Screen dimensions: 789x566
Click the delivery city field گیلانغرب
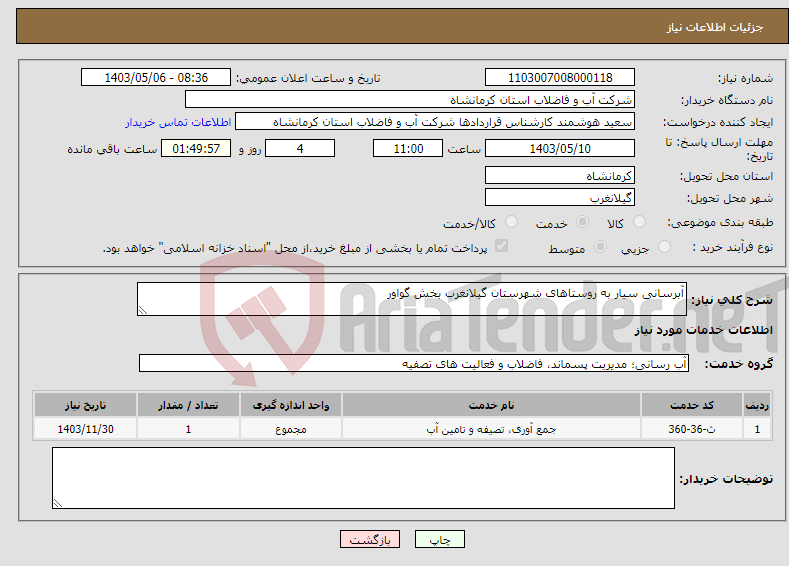point(560,197)
